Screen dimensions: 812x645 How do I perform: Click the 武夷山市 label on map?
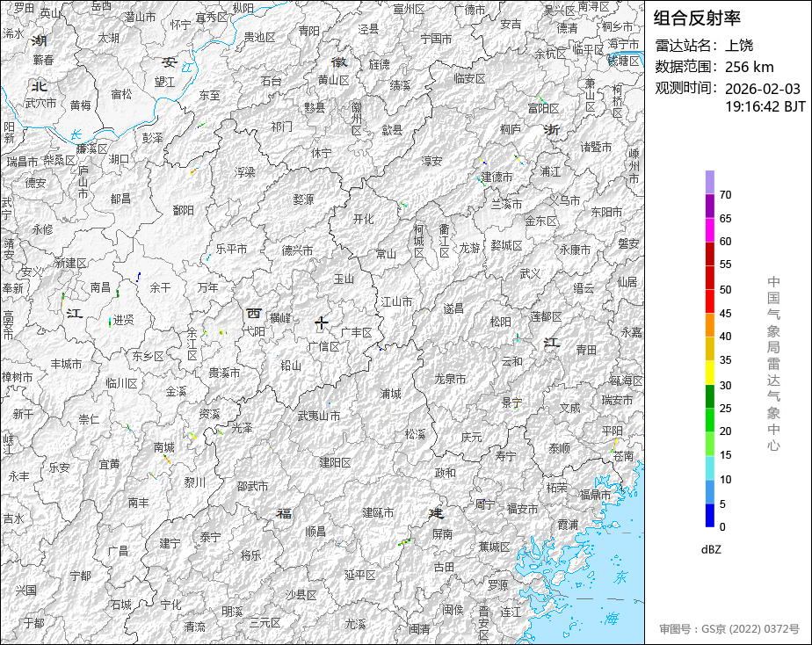(319, 416)
